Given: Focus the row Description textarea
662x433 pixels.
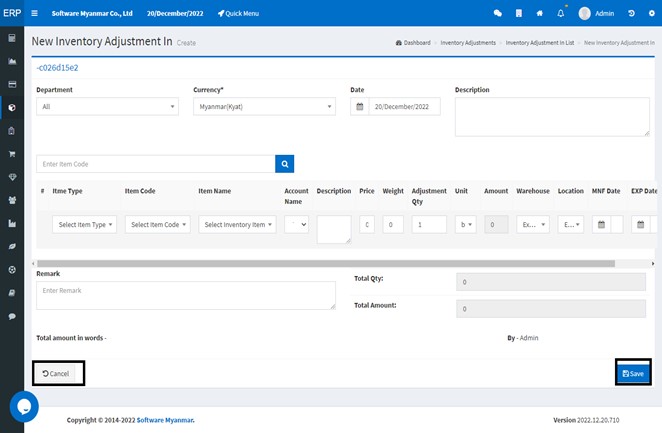Looking at the screenshot, I should point(334,229).
